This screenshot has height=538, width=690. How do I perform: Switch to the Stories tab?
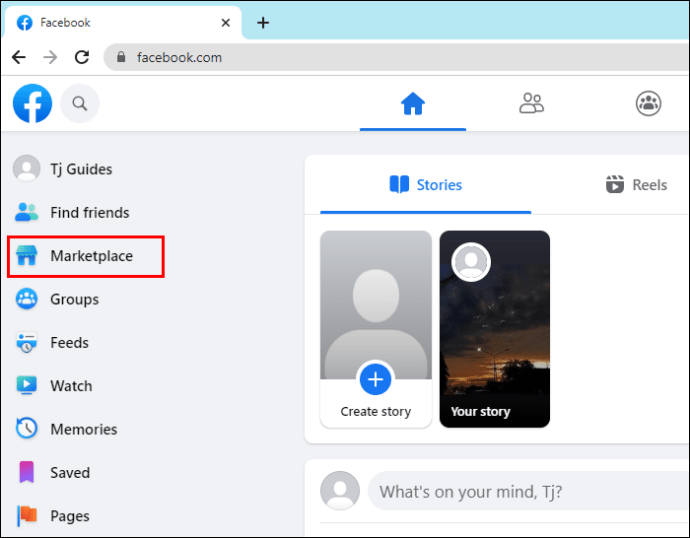click(x=426, y=185)
